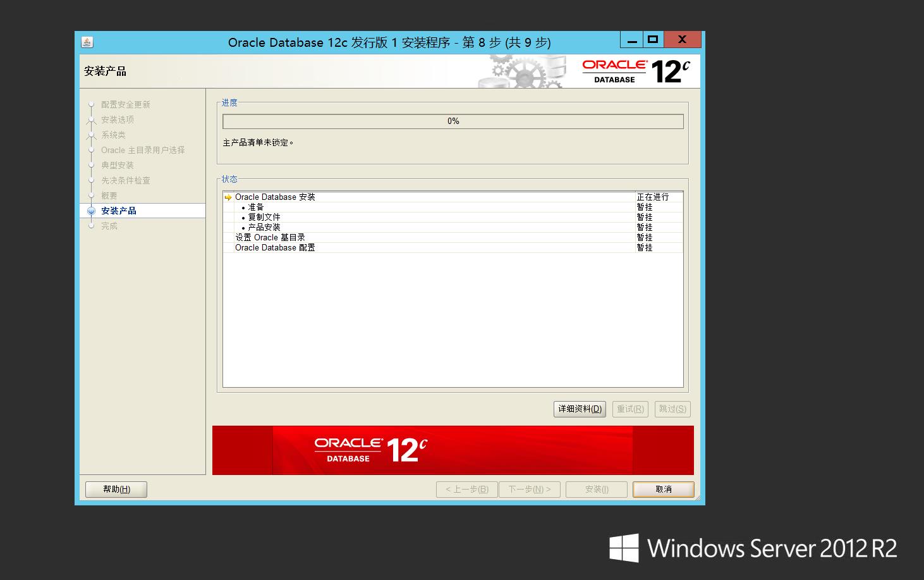Close the Oracle installer window
Screen dimensions: 924x580
coord(682,39)
